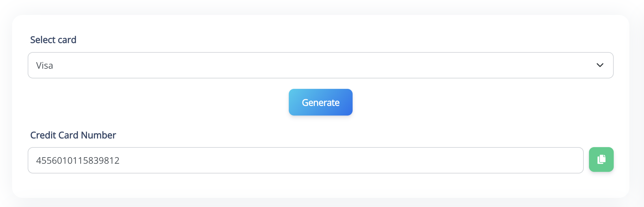
Task: Click the Generate button
Action: click(320, 102)
